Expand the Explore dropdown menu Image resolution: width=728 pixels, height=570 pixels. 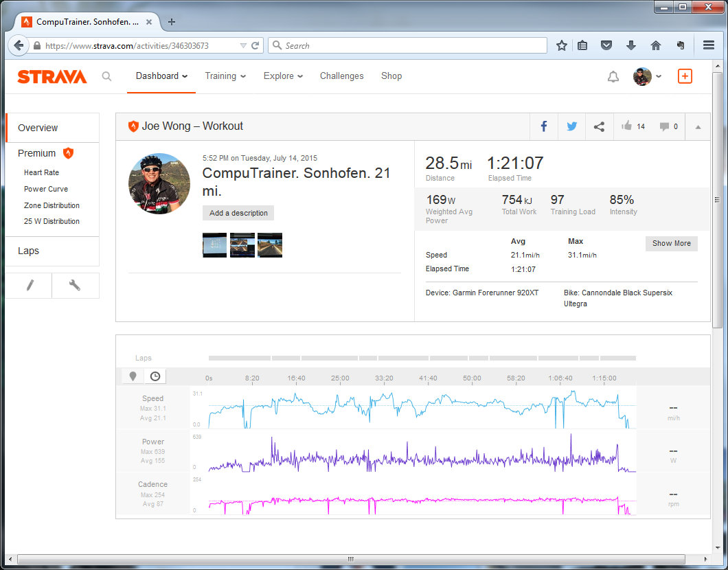[283, 76]
